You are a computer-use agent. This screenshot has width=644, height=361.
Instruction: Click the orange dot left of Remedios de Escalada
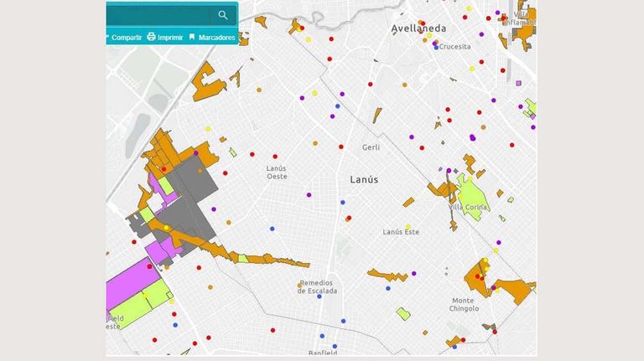pos(300,286)
